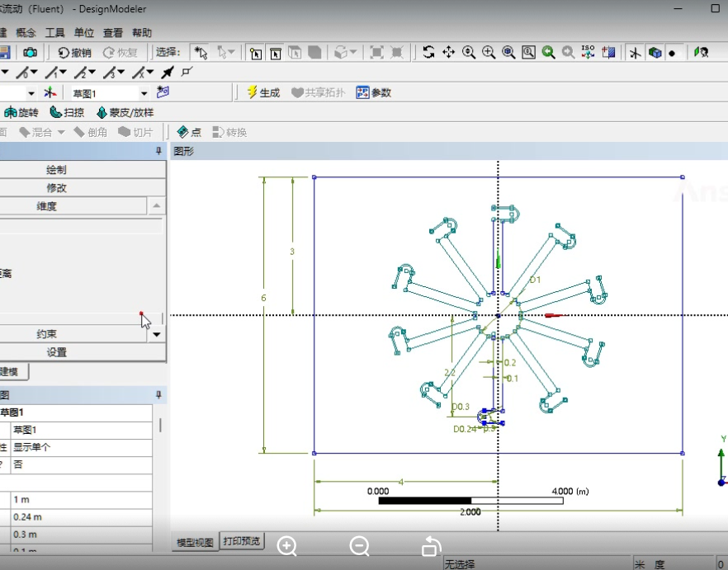Click the 生成 generate lightning button

pos(263,92)
